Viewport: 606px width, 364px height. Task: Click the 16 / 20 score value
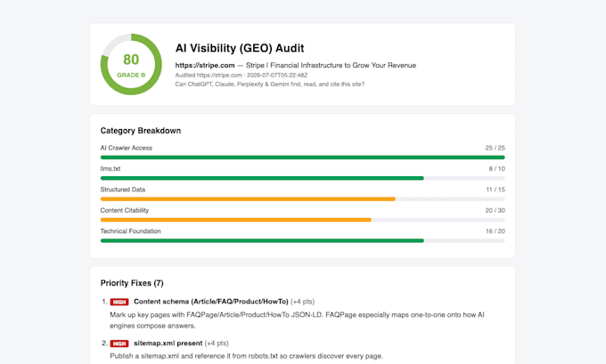[x=495, y=231]
